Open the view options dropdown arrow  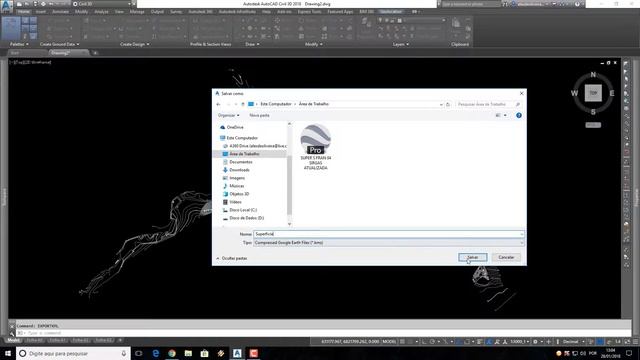click(x=505, y=116)
